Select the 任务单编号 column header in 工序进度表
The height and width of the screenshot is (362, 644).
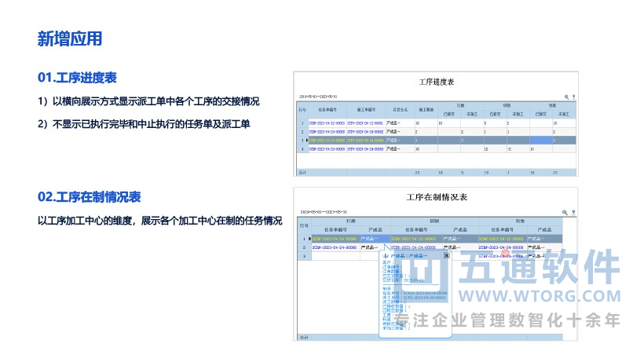327,110
